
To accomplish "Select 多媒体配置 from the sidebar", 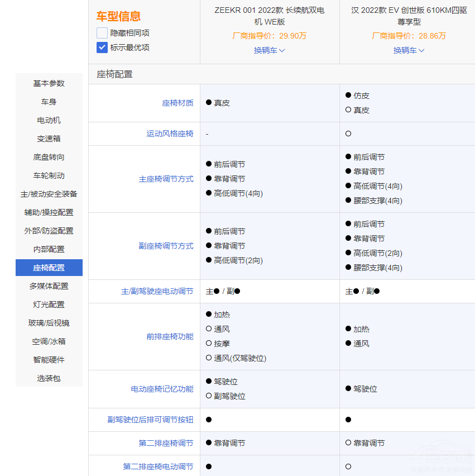I will (49, 286).
